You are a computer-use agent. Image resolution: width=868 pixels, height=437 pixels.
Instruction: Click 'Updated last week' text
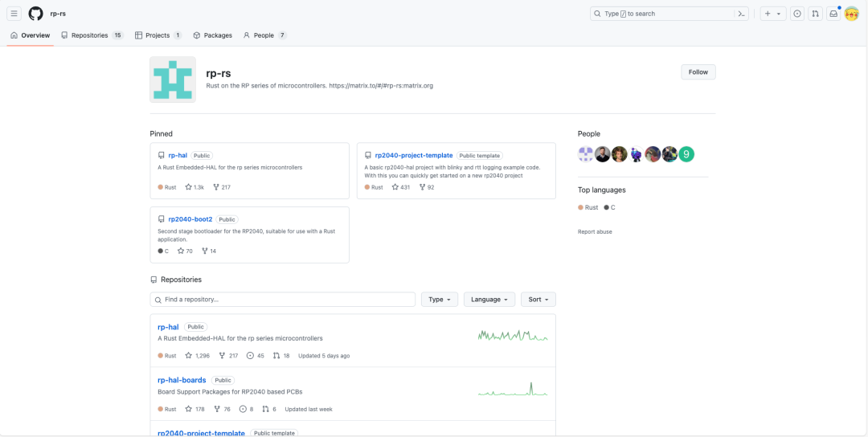[x=309, y=410]
